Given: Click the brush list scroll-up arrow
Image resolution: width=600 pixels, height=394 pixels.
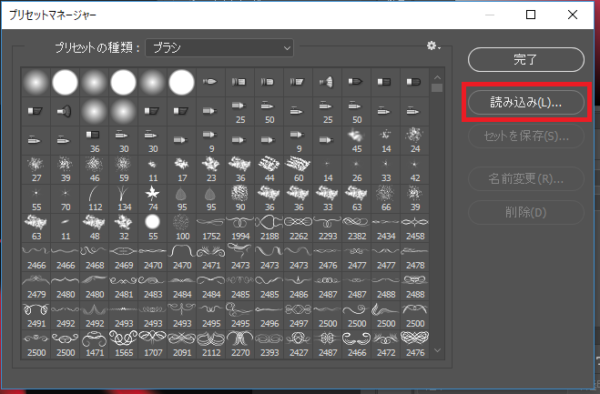Looking at the screenshot, I should pyautogui.click(x=437, y=78).
